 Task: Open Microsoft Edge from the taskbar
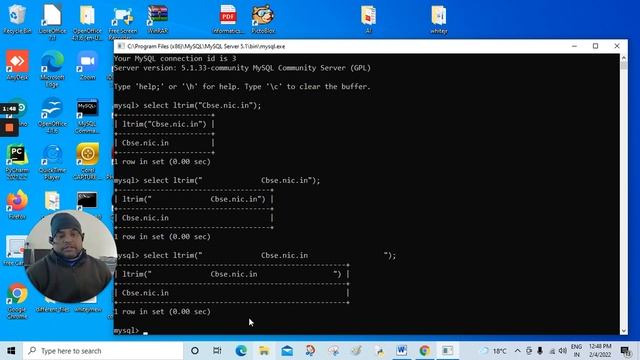[x=241, y=351]
